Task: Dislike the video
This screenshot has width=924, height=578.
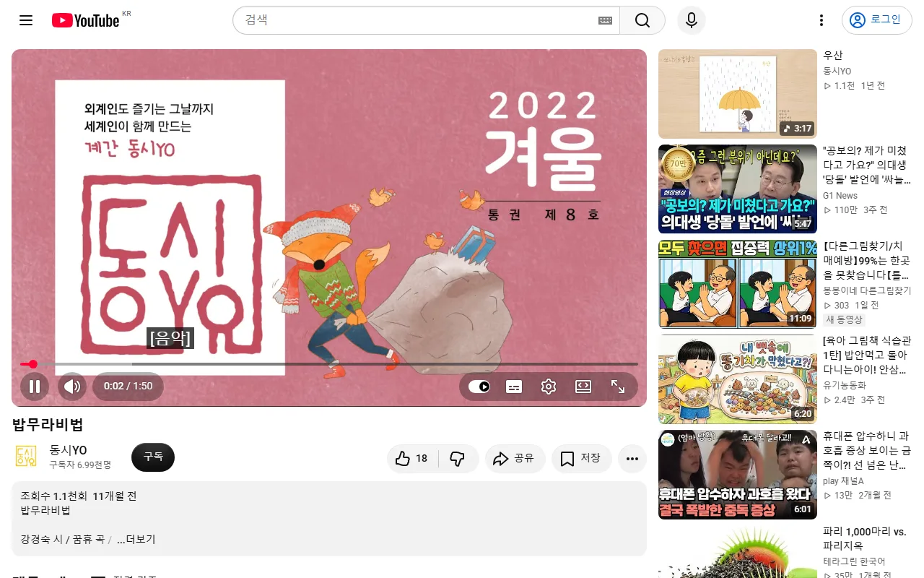Action: [458, 459]
